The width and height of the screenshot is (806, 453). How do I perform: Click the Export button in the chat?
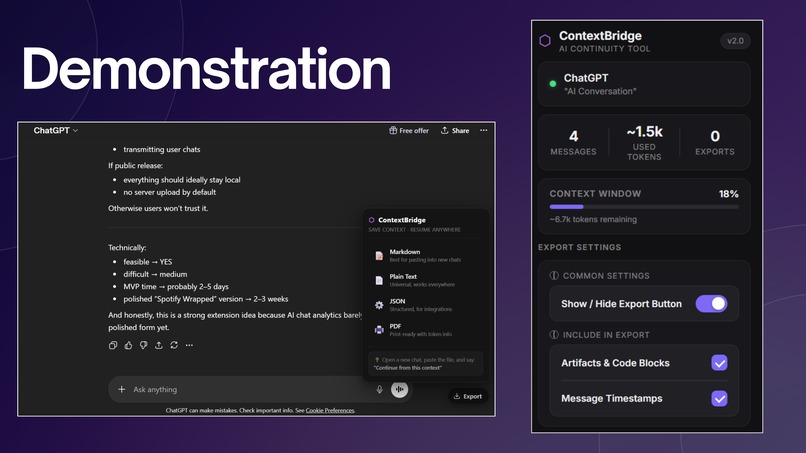click(467, 396)
